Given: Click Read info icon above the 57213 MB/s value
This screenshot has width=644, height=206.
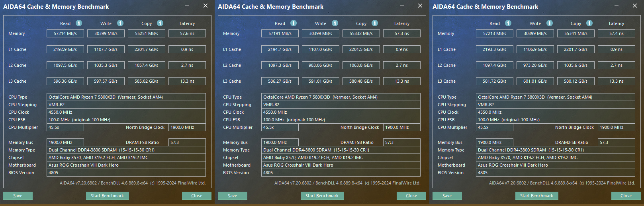Looking at the screenshot, I should [x=508, y=23].
